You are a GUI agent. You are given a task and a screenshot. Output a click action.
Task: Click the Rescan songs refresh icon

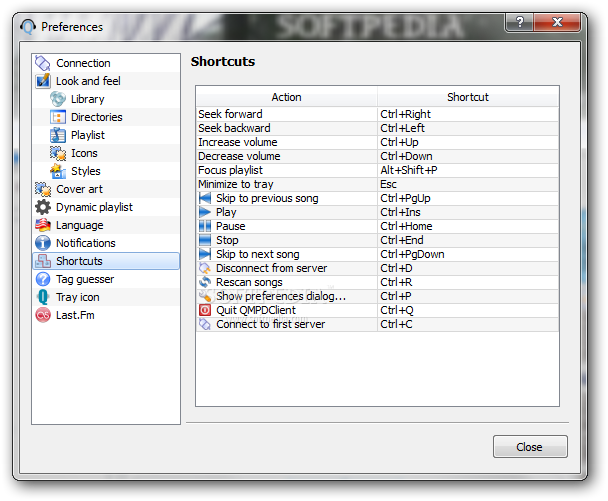point(205,282)
